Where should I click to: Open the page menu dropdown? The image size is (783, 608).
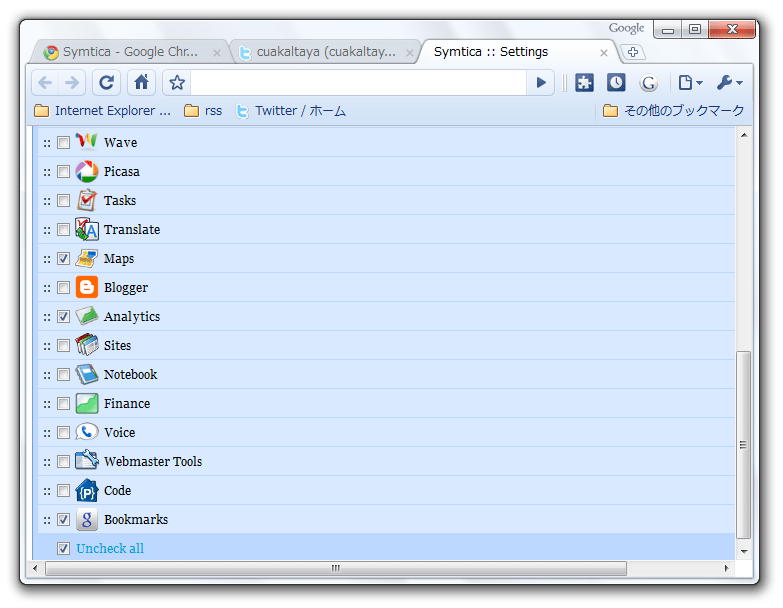[690, 82]
